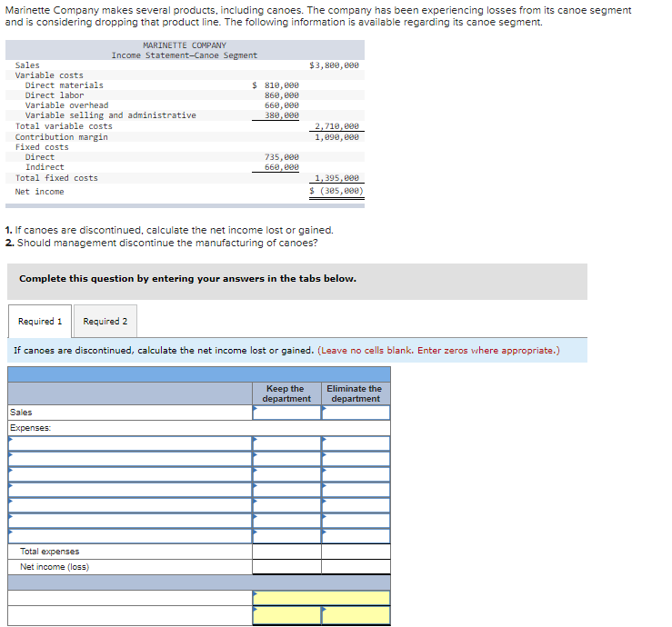Open fourth expense row label dropdown

pyautogui.click(x=130, y=490)
